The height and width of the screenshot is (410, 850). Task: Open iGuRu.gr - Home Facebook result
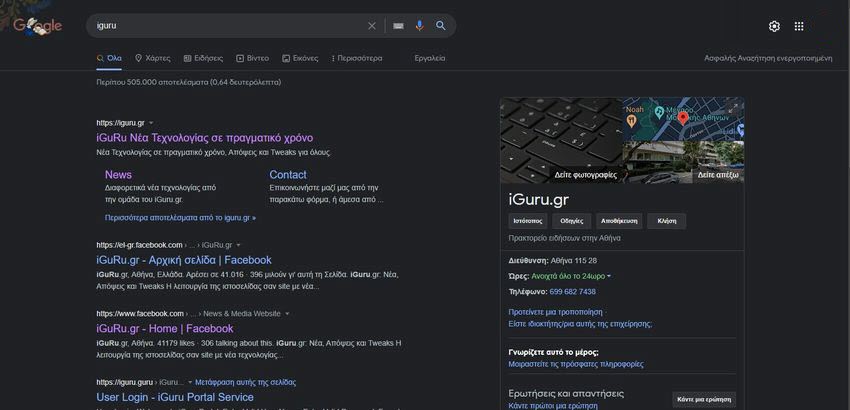pos(165,329)
